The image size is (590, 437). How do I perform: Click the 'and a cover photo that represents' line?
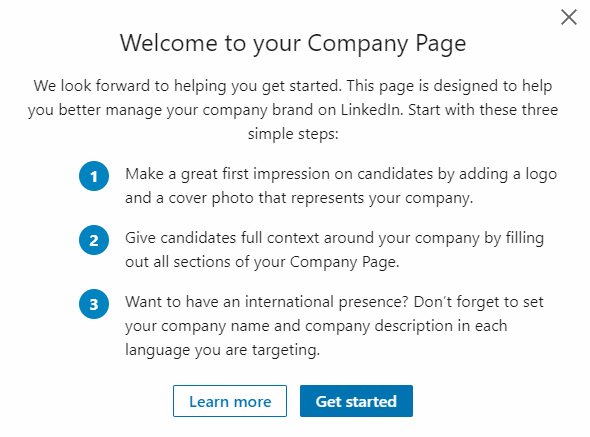click(x=299, y=198)
